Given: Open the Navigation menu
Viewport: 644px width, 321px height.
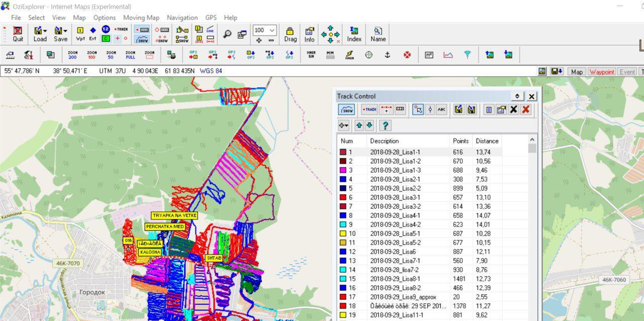Looking at the screenshot, I should [182, 18].
